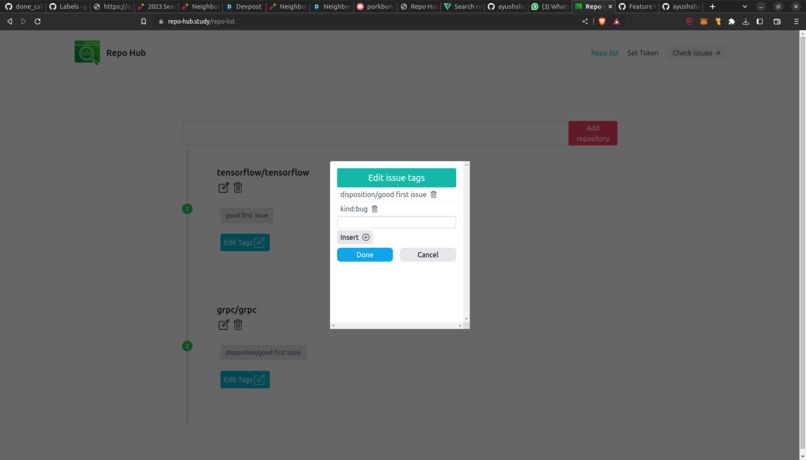Screen dimensions: 806x460
Task: Switch to the 'Search re' tab
Action: [x=463, y=7]
